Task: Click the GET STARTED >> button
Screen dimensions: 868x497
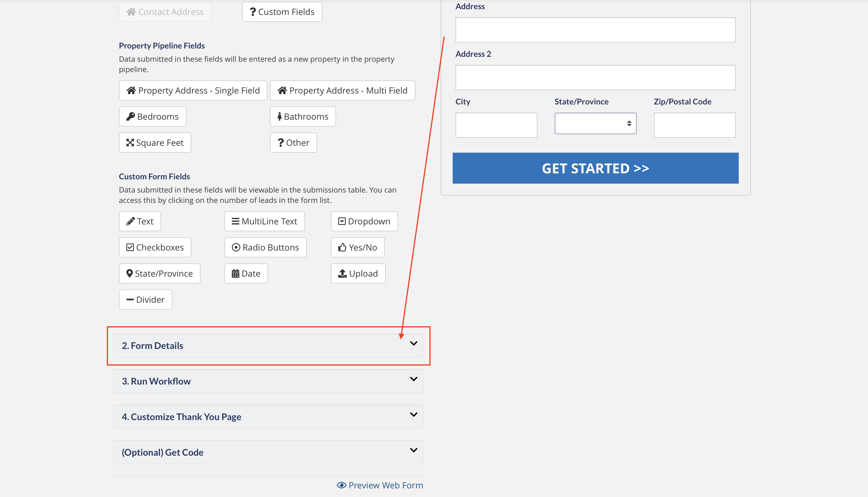Action: click(x=595, y=168)
